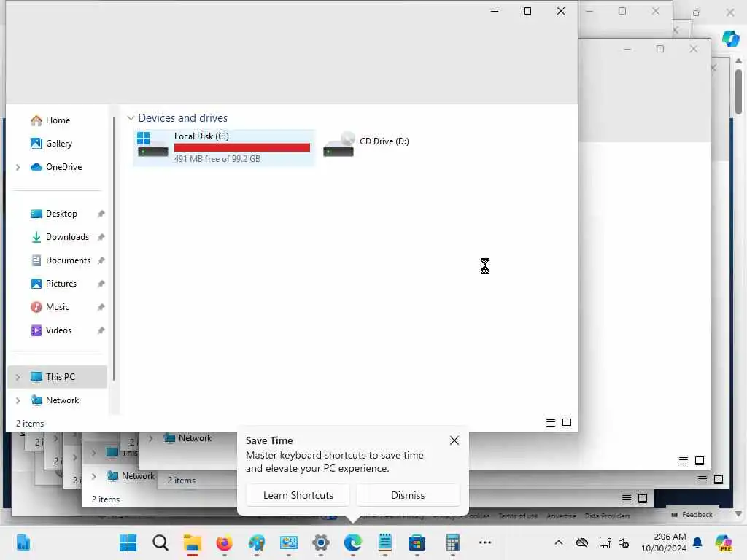
Task: Expand the This PC tree node
Action: [18, 377]
